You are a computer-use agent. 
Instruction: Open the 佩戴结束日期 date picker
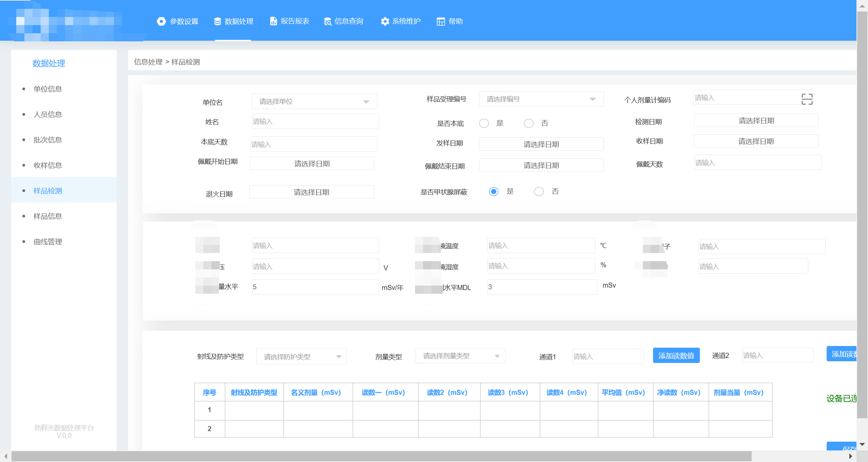pyautogui.click(x=541, y=165)
